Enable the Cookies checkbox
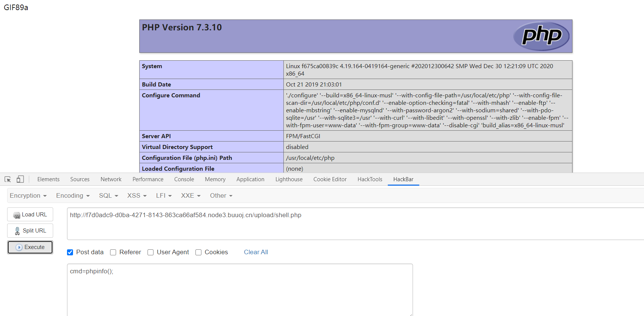Viewport: 644px width, 316px height. [x=198, y=252]
